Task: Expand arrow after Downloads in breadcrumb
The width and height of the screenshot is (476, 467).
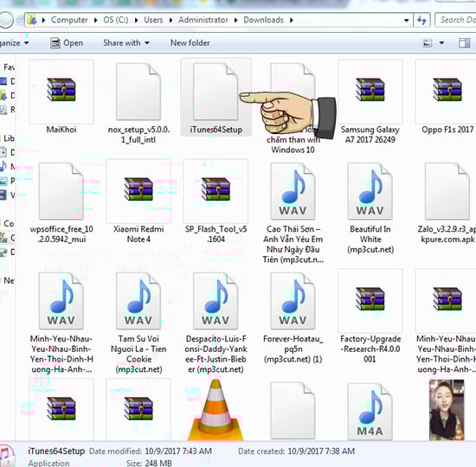Action: [x=291, y=21]
